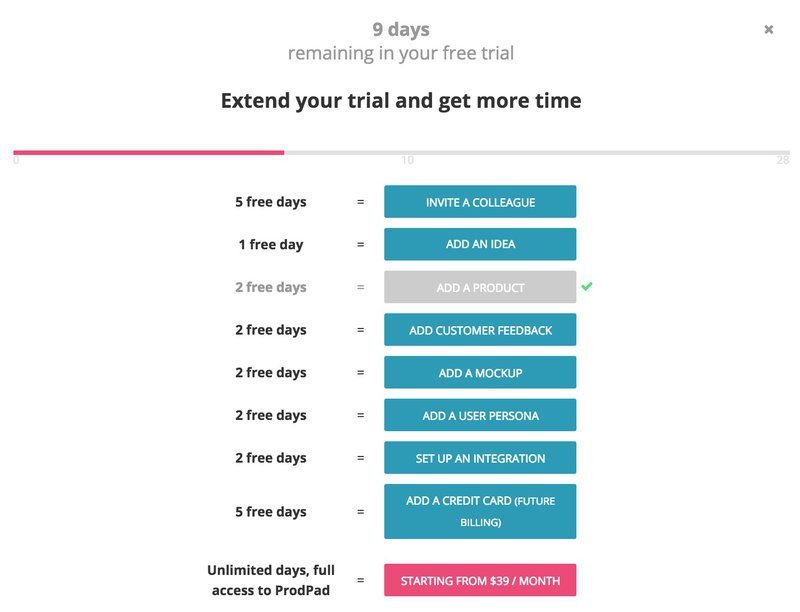The width and height of the screenshot is (800, 612).
Task: Click the green checkmark beside Add a Product
Action: click(x=588, y=287)
